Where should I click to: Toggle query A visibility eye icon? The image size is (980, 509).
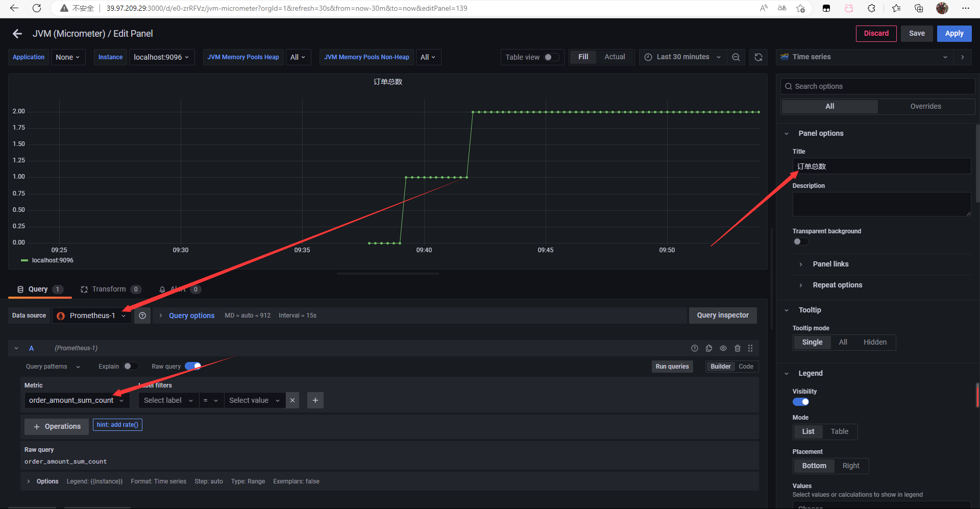[723, 348]
